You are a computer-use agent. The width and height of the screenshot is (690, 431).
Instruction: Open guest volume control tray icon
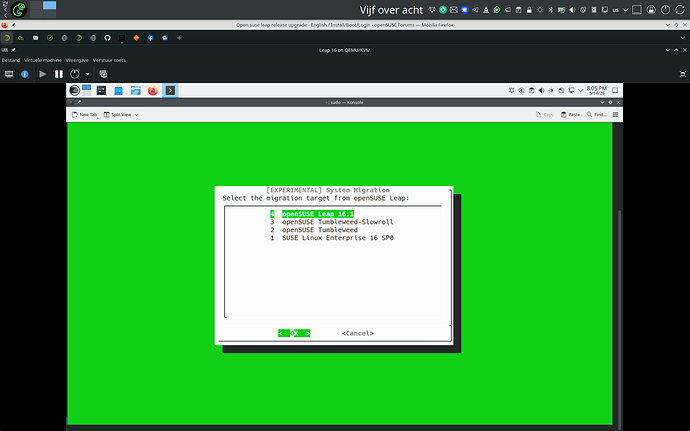(x=541, y=90)
